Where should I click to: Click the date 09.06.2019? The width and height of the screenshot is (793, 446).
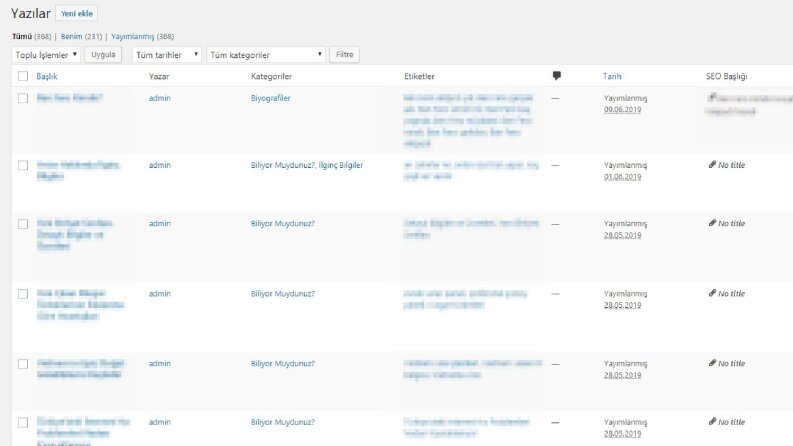622,110
